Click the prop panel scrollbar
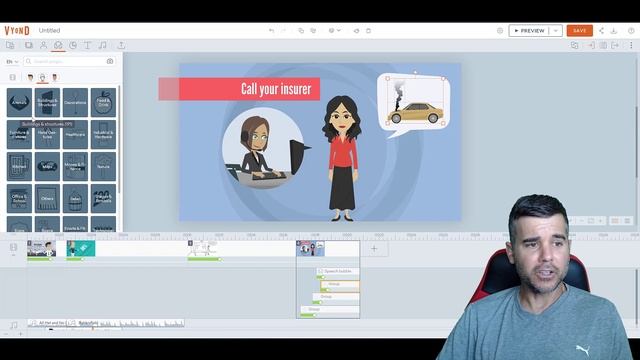This screenshot has height=360, width=640. pos(119,139)
